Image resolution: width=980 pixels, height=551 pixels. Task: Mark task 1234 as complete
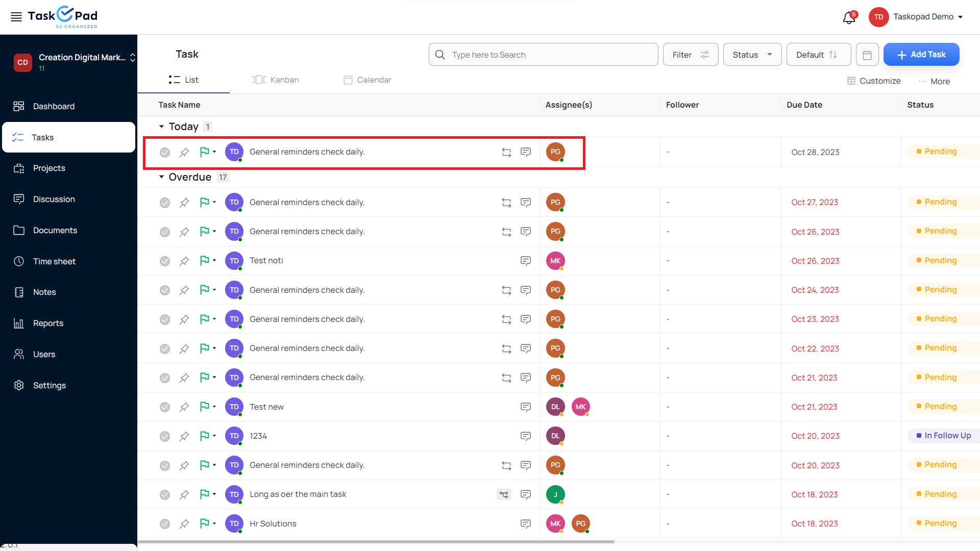tap(165, 436)
